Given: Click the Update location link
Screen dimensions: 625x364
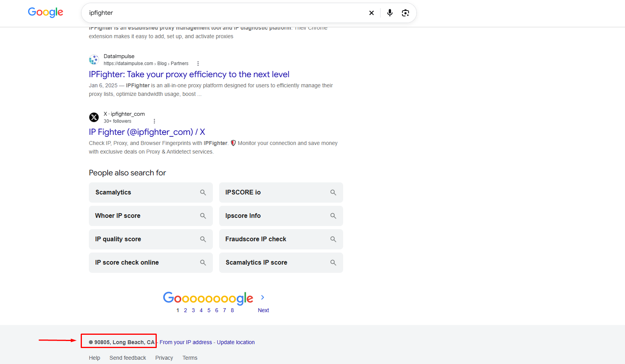Looking at the screenshot, I should tap(236, 342).
